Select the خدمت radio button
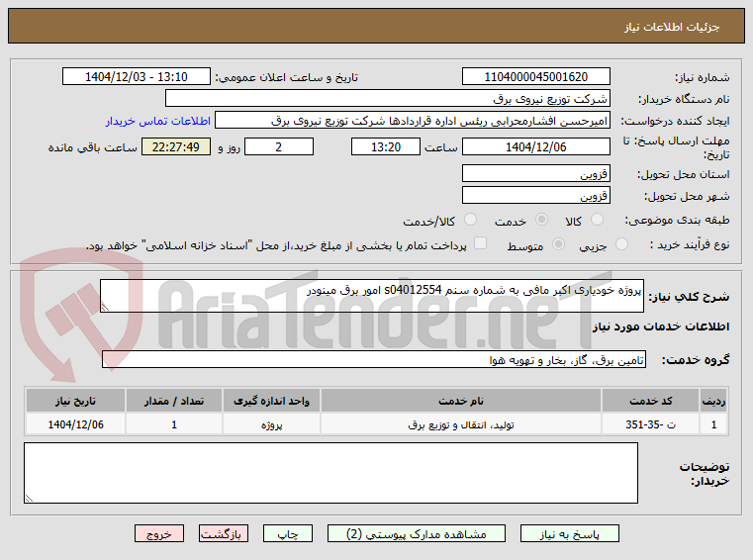Screen dimensions: 753x560 541,220
